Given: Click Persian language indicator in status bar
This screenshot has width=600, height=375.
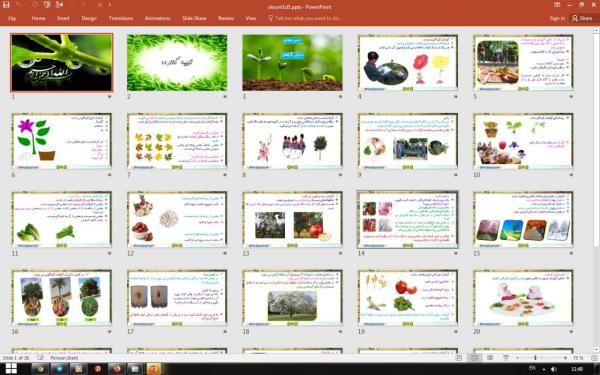Looking at the screenshot, I should [x=64, y=358].
